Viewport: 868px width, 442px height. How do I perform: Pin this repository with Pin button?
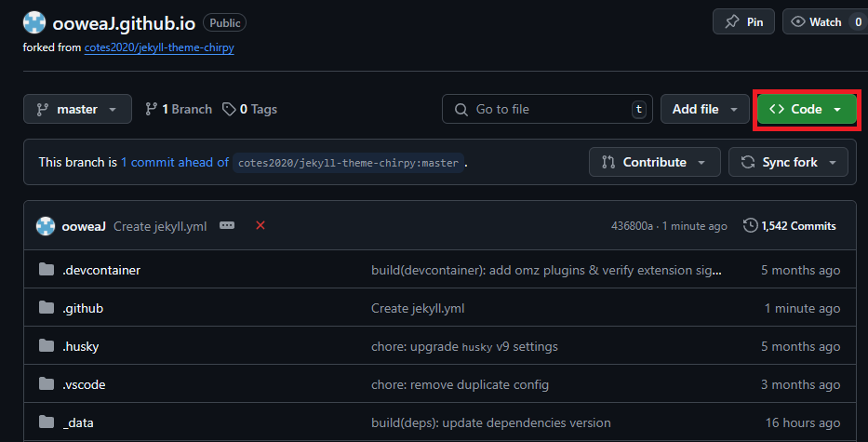(x=743, y=22)
